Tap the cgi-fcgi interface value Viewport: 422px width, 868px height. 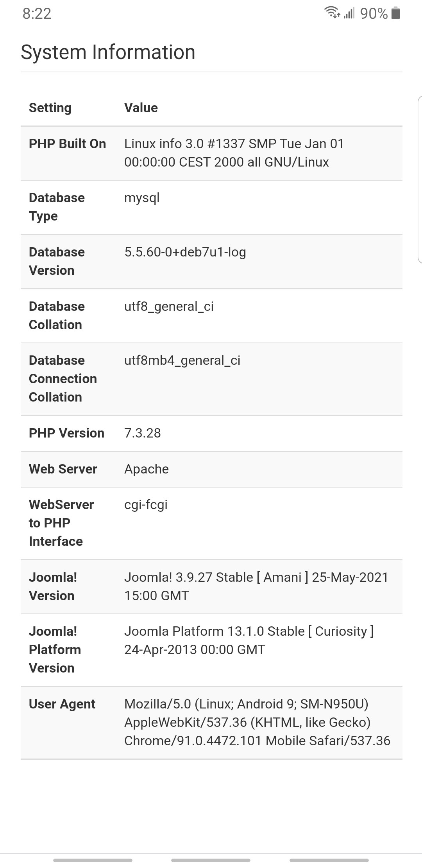point(146,505)
